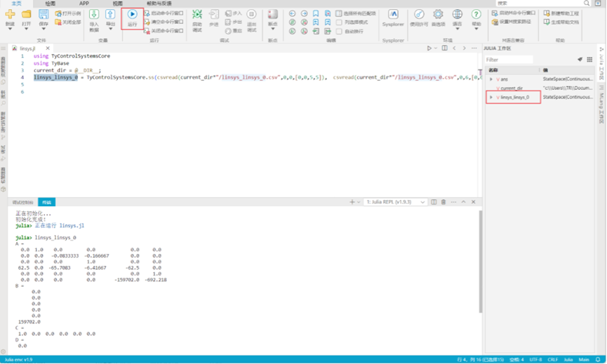Open the 新建 dropdown arrow
Screen dimensions: 607x364
point(10,29)
